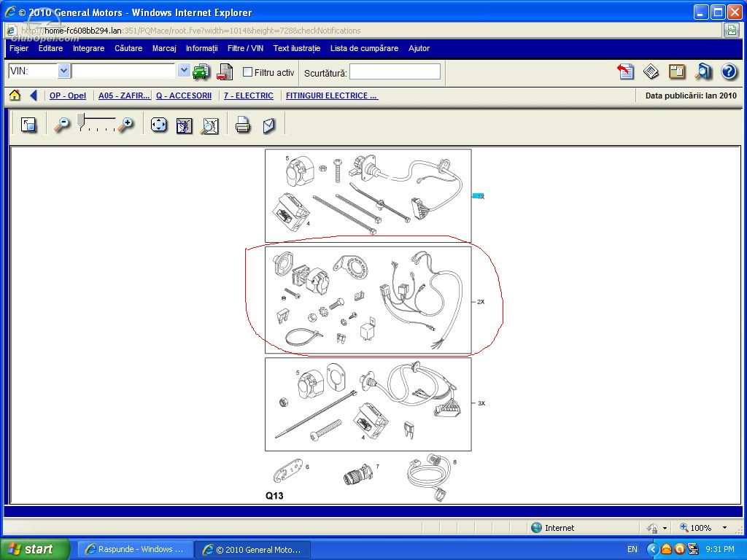
Task: Follow the Q - ACCESORII breadcrumb link
Action: coord(184,96)
